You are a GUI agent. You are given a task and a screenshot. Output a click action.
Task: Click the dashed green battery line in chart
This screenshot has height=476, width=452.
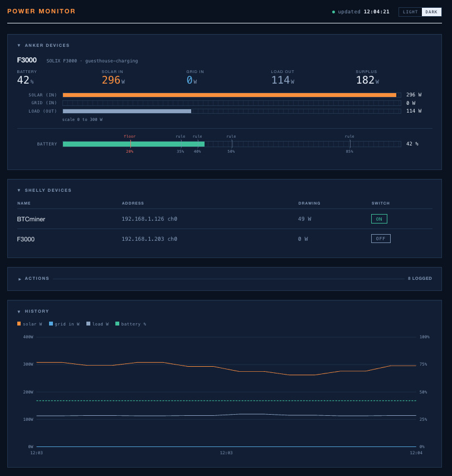tap(226, 401)
